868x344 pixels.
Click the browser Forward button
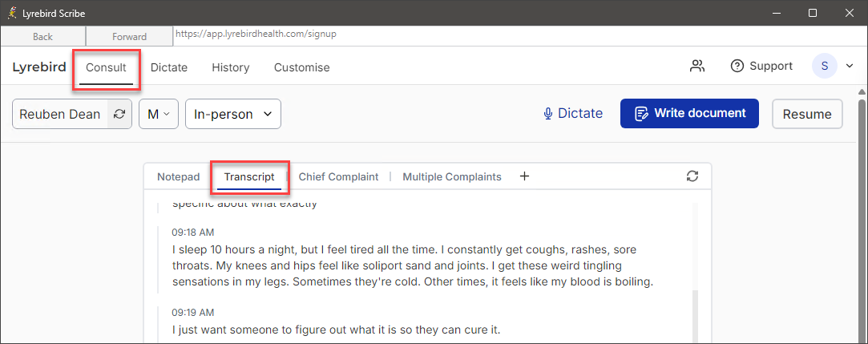click(x=129, y=37)
